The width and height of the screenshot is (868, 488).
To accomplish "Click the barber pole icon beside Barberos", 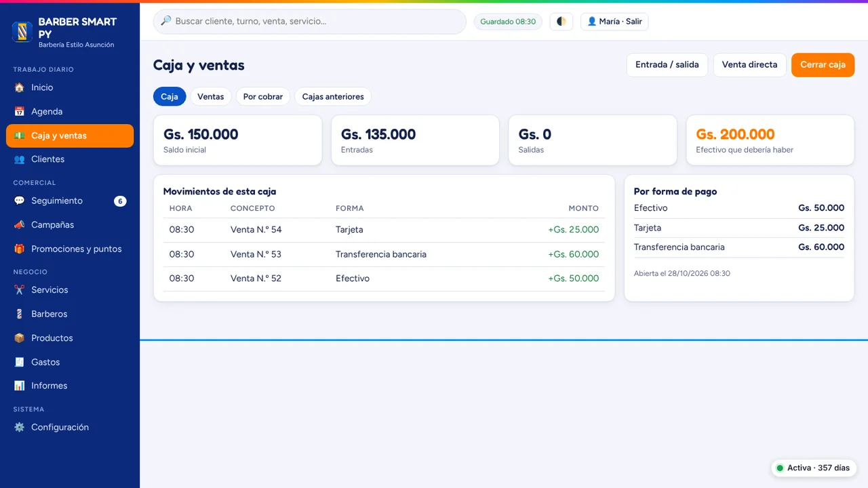I will [x=19, y=314].
